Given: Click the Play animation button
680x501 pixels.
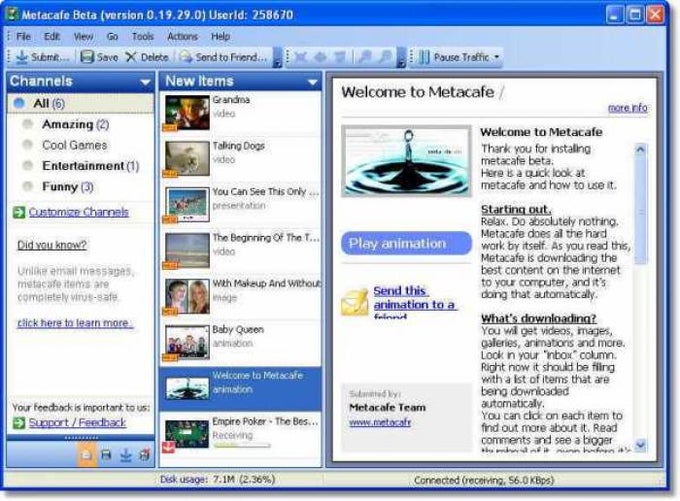Looking at the screenshot, I should click(406, 243).
